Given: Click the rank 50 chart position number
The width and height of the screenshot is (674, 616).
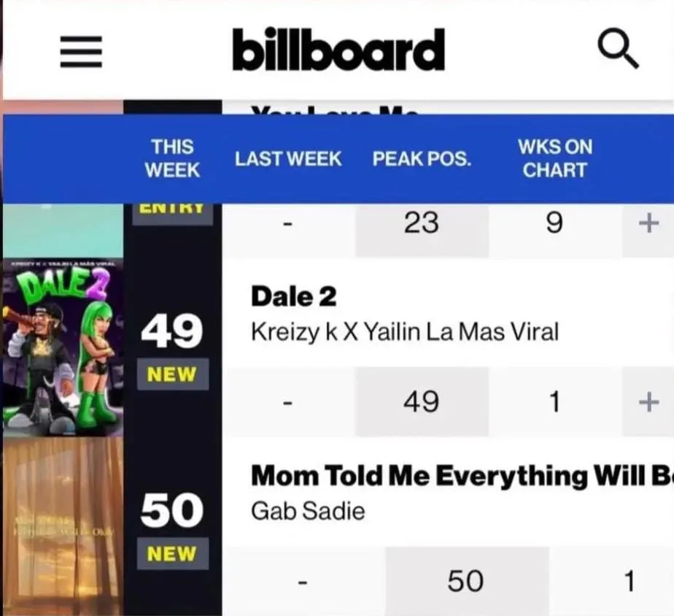Looking at the screenshot, I should pos(172,509).
